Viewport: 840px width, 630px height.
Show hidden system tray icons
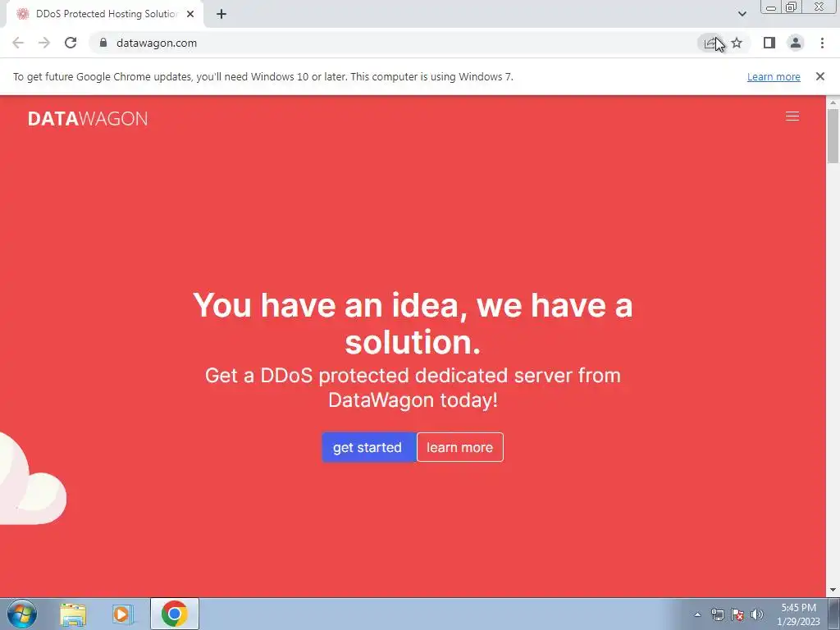tap(697, 614)
